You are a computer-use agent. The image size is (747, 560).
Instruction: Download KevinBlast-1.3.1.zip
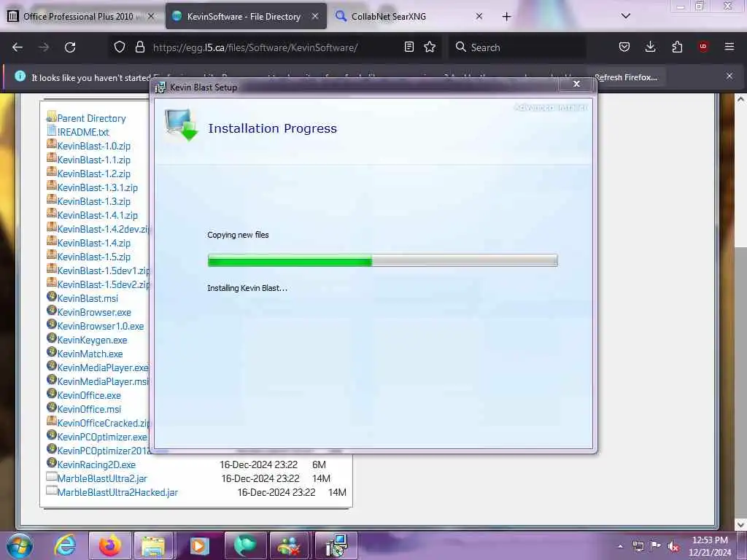pyautogui.click(x=97, y=187)
